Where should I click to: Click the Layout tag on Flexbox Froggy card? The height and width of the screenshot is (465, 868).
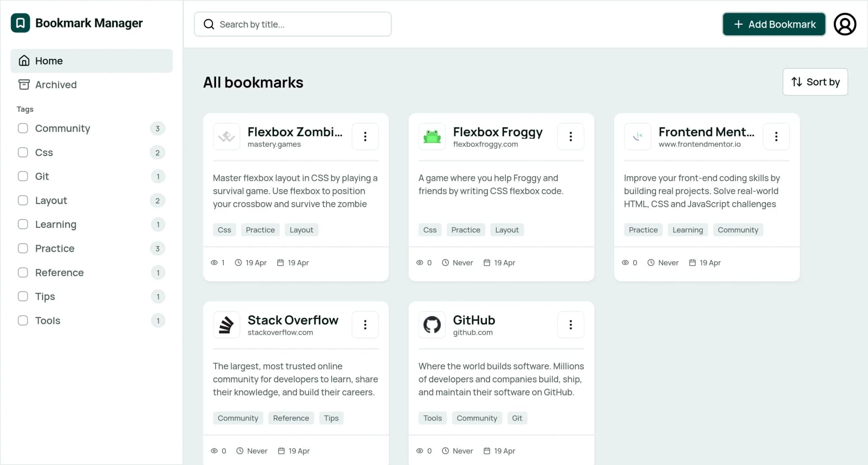point(507,230)
